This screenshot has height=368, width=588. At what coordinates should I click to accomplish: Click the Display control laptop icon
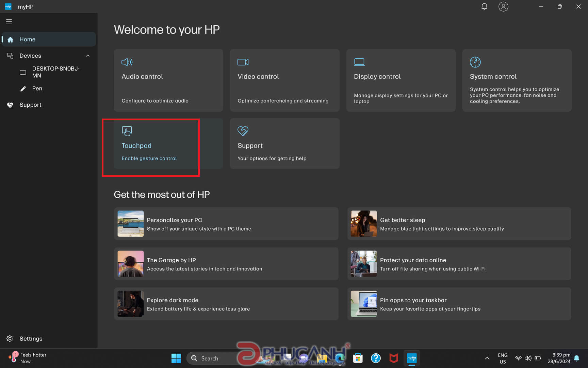click(x=359, y=62)
